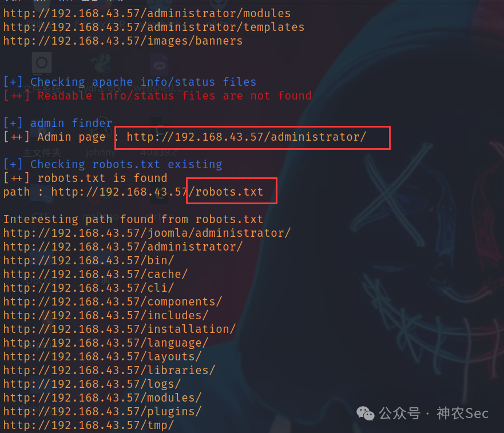Viewport: 504px width, 433px height.
Task: Open the URL on the 'Admin page' line
Action: 246,137
